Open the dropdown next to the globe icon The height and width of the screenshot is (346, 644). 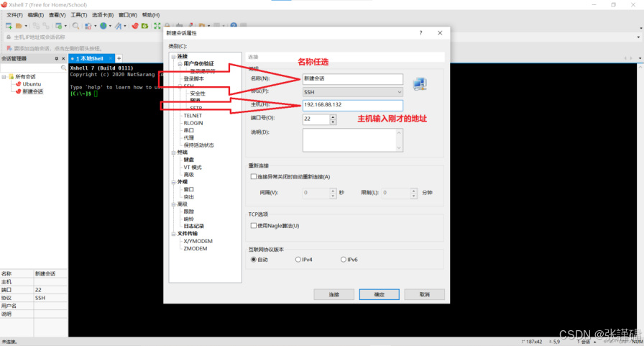tap(110, 26)
